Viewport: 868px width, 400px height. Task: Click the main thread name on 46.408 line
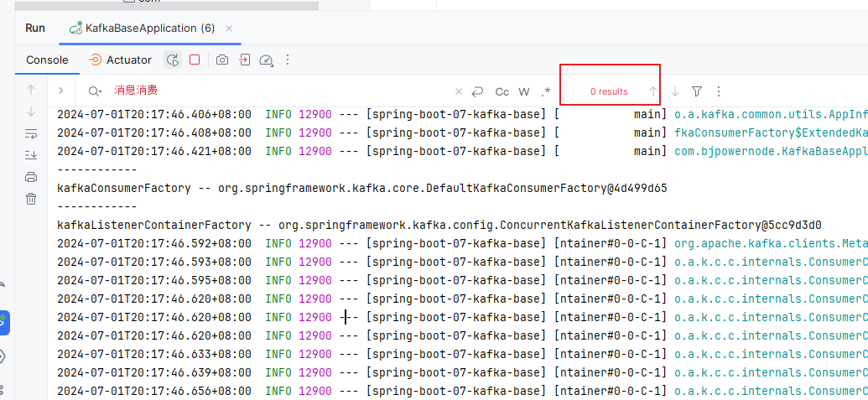click(x=647, y=132)
